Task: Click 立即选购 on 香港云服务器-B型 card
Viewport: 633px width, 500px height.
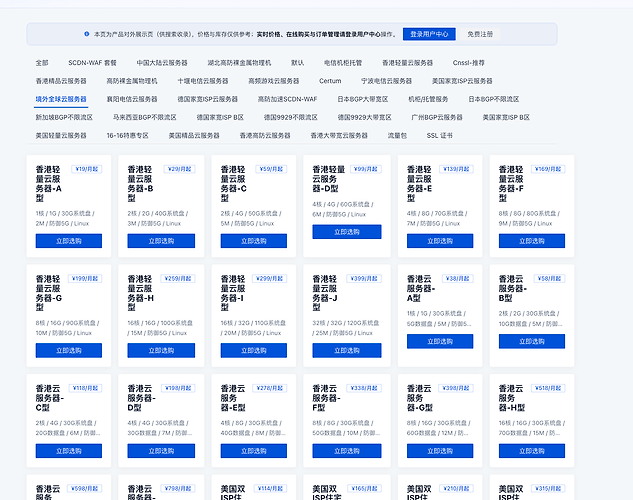Action: click(532, 341)
